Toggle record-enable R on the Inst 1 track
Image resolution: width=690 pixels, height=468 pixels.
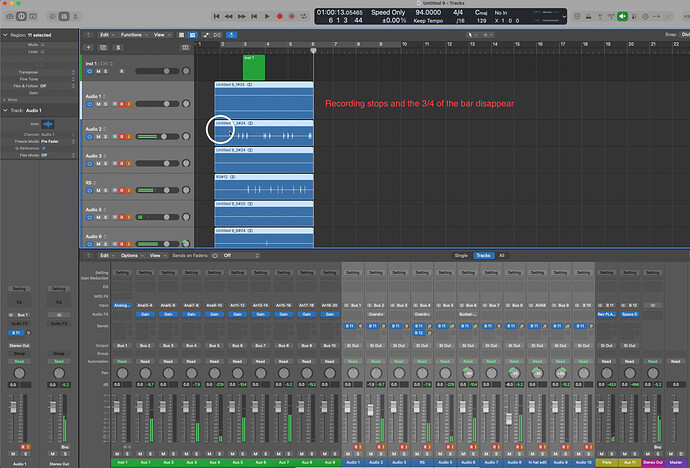click(x=122, y=71)
